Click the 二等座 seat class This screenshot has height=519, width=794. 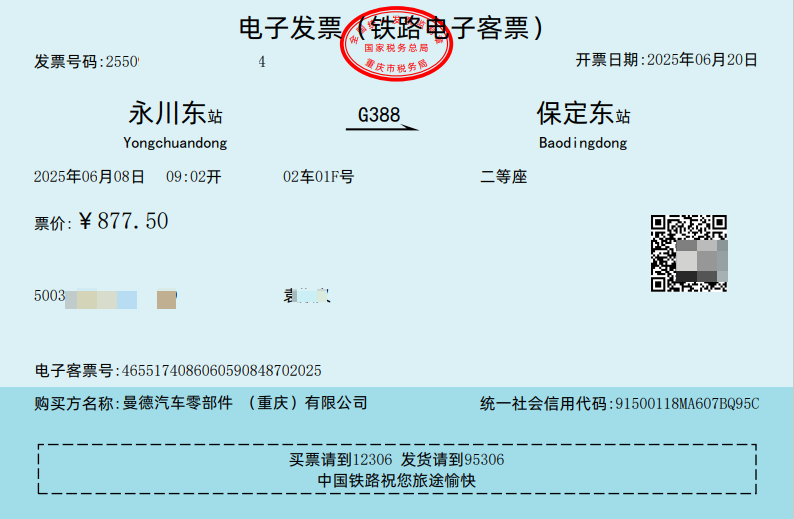coord(504,177)
